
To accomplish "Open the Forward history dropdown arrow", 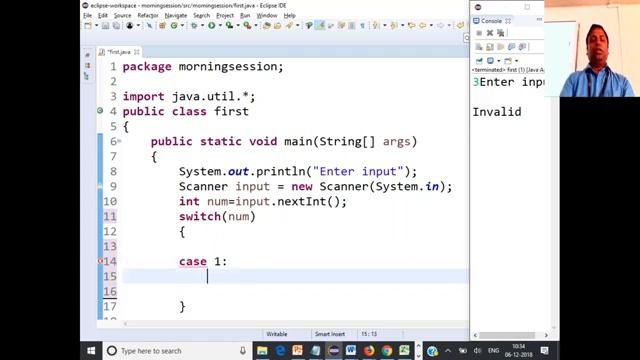I will click(x=449, y=26).
